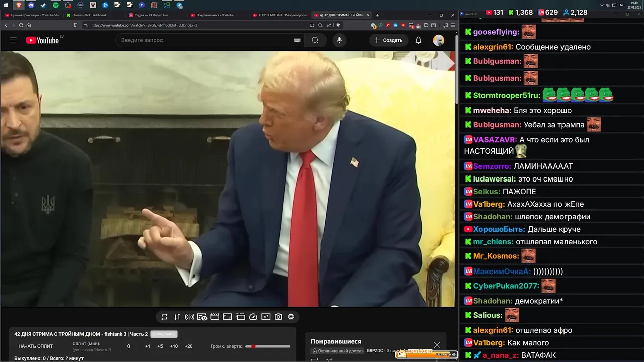The height and width of the screenshot is (362, 644).
Task: Click the +20 split minutes button
Action: (189, 346)
